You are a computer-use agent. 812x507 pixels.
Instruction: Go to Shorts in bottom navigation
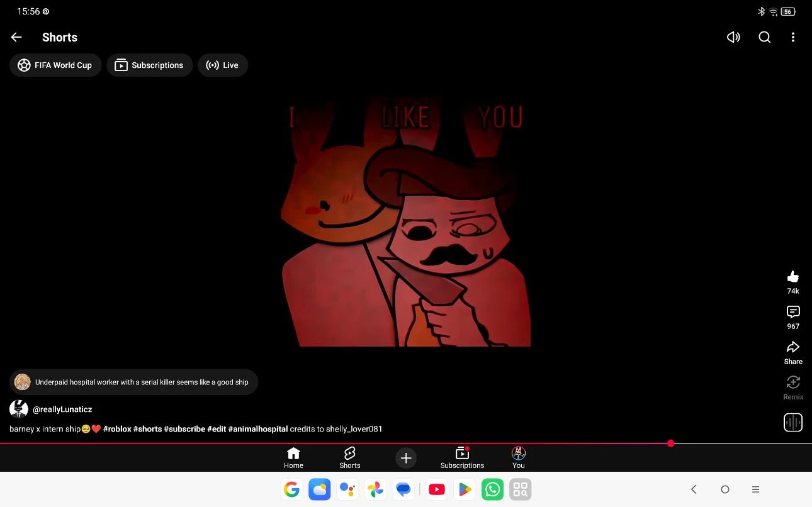point(350,459)
